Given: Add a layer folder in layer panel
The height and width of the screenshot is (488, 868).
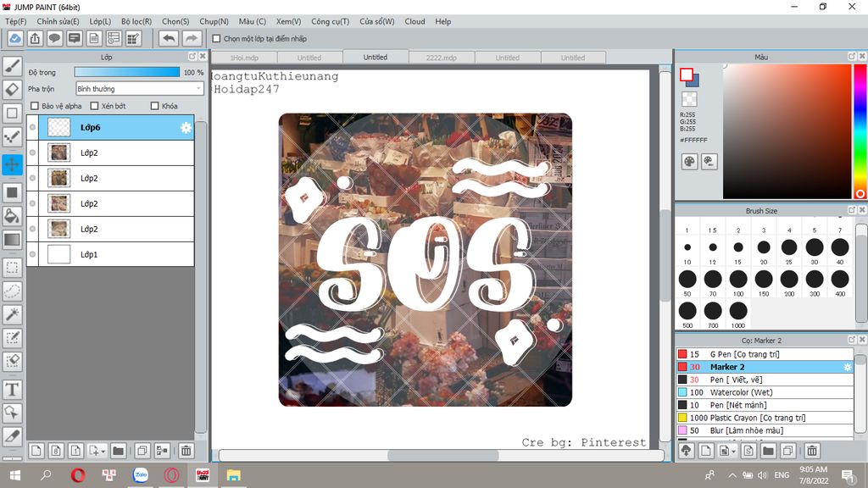Looking at the screenshot, I should point(118,451).
